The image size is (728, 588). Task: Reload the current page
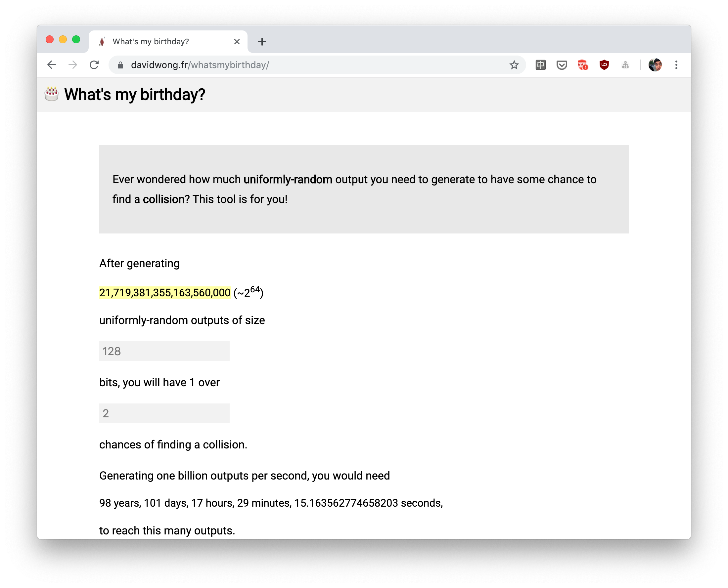94,65
